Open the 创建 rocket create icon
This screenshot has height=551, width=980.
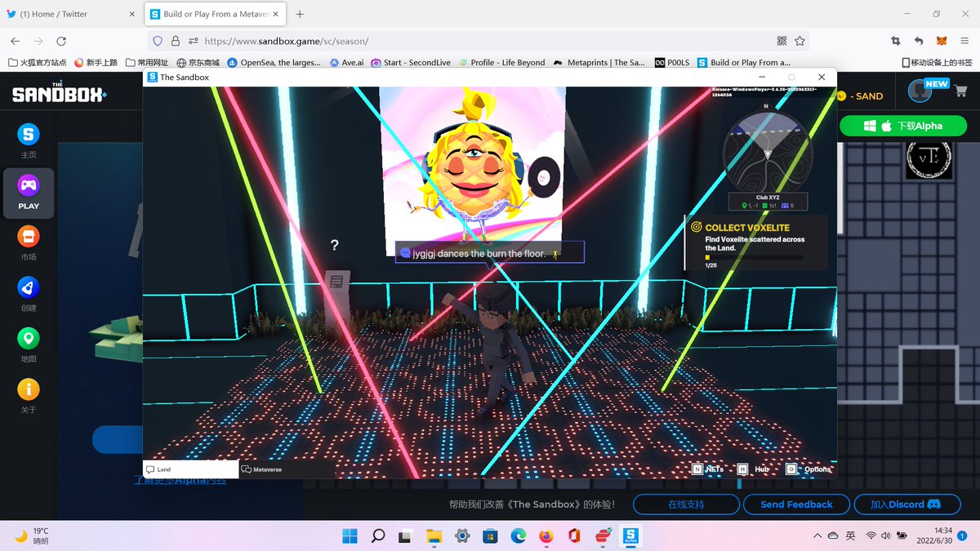[29, 287]
